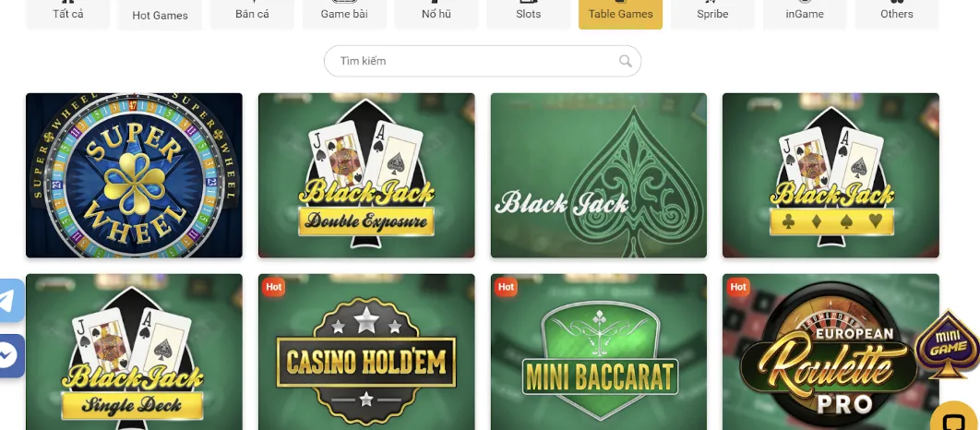Screen dimensions: 980x430
Task: Launch the Super Wheel game
Action: (x=134, y=175)
